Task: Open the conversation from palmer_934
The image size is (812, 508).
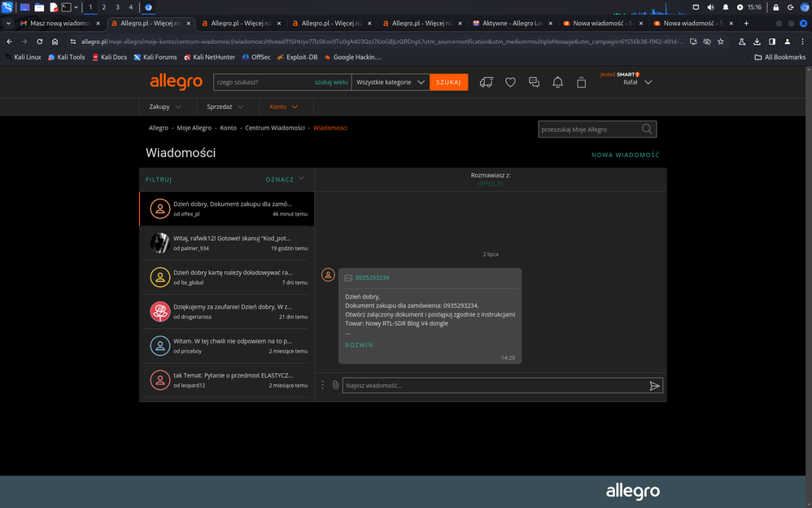Action: (227, 243)
